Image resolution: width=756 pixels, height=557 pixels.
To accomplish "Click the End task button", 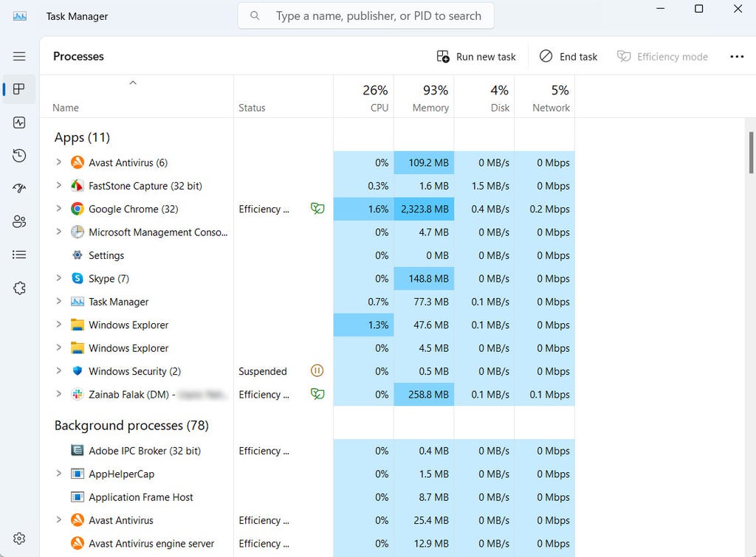I will click(x=568, y=57).
